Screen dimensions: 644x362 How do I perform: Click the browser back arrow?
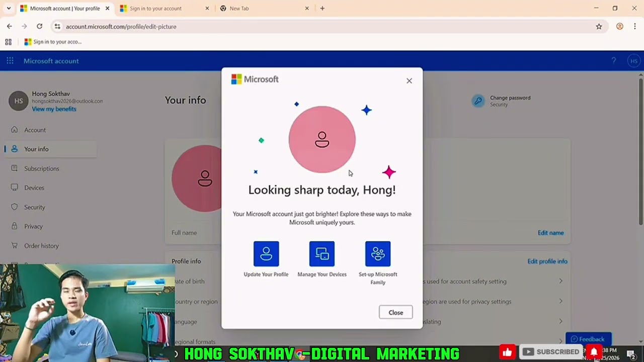tap(9, 26)
